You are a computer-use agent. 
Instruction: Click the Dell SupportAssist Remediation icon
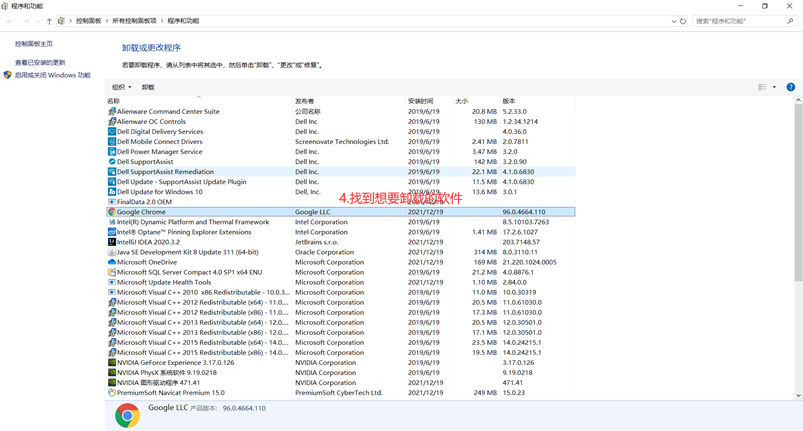point(112,171)
